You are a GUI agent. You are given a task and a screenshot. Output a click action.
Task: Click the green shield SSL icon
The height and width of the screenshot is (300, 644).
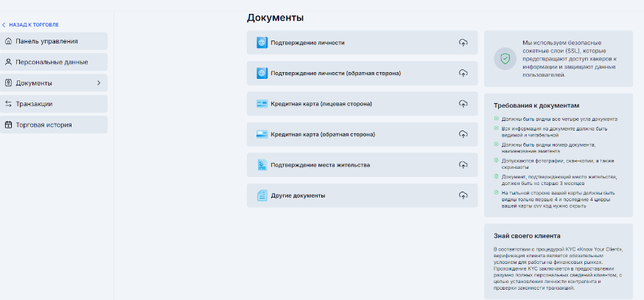point(505,59)
